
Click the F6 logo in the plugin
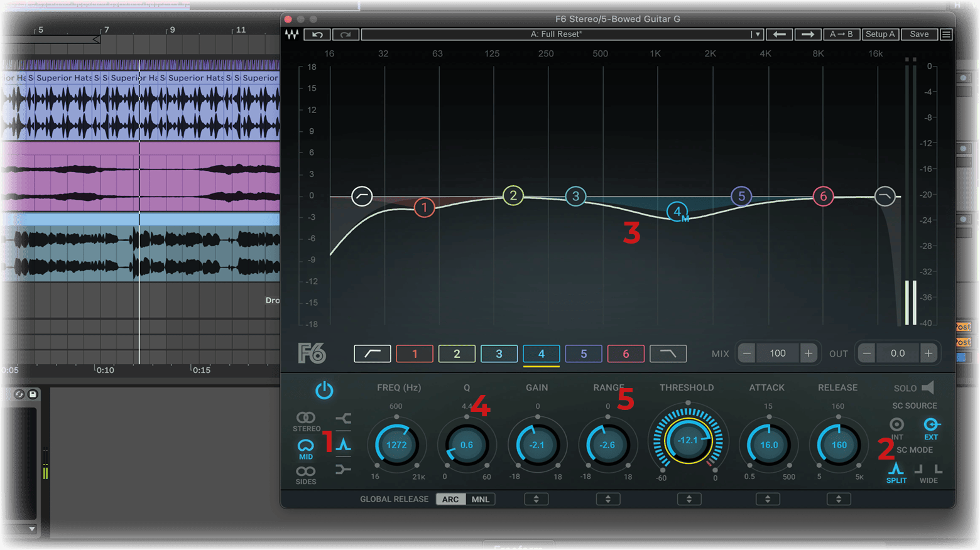[x=312, y=353]
